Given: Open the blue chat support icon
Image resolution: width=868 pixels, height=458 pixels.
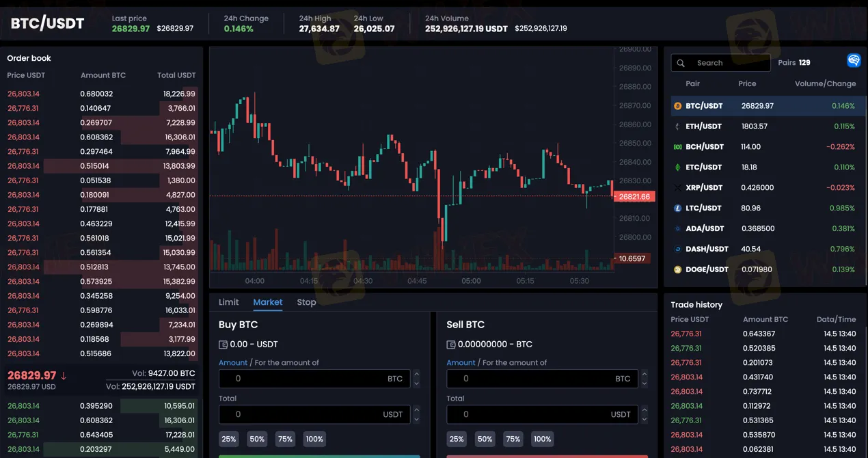Looking at the screenshot, I should (x=854, y=61).
